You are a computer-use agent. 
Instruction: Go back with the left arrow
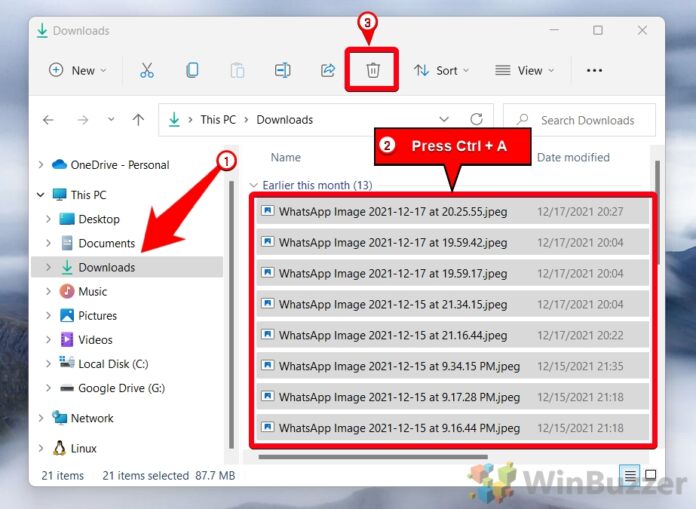[48, 120]
